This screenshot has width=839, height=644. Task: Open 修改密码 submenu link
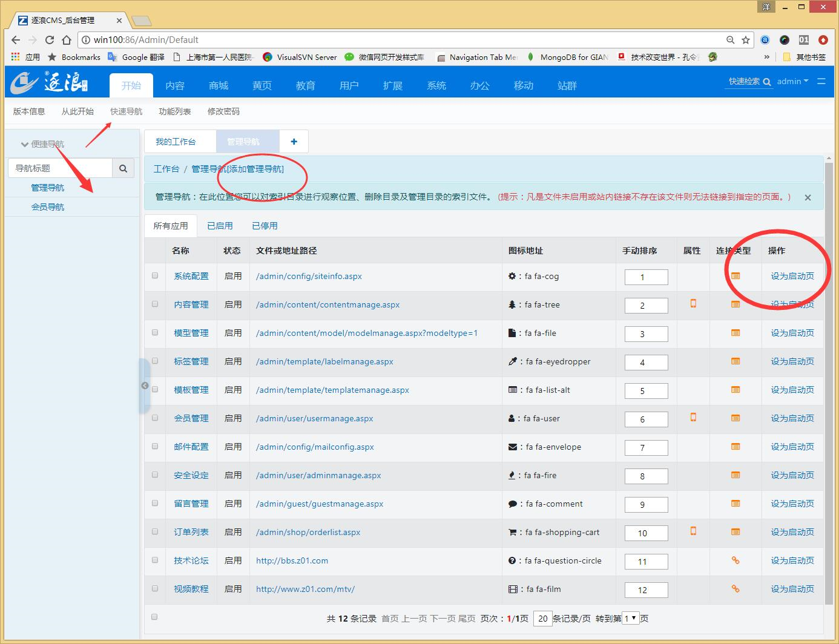click(223, 111)
